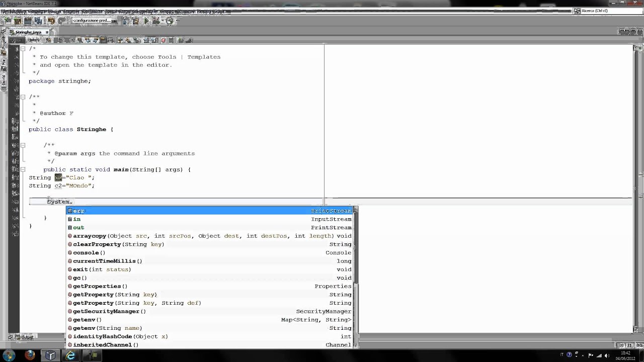Screen dimensions: 644x362
Task: Click the Windows Start button
Action: pos(9,356)
